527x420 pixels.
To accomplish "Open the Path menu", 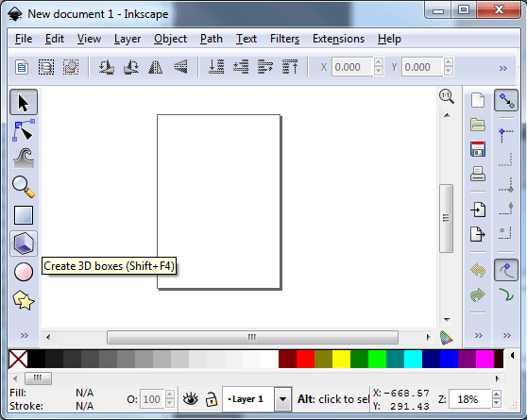I will click(212, 39).
